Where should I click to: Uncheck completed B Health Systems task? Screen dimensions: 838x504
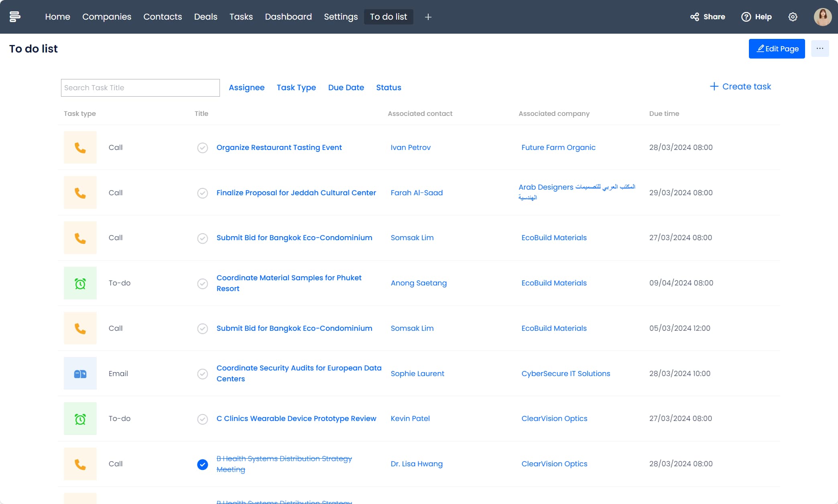203,464
